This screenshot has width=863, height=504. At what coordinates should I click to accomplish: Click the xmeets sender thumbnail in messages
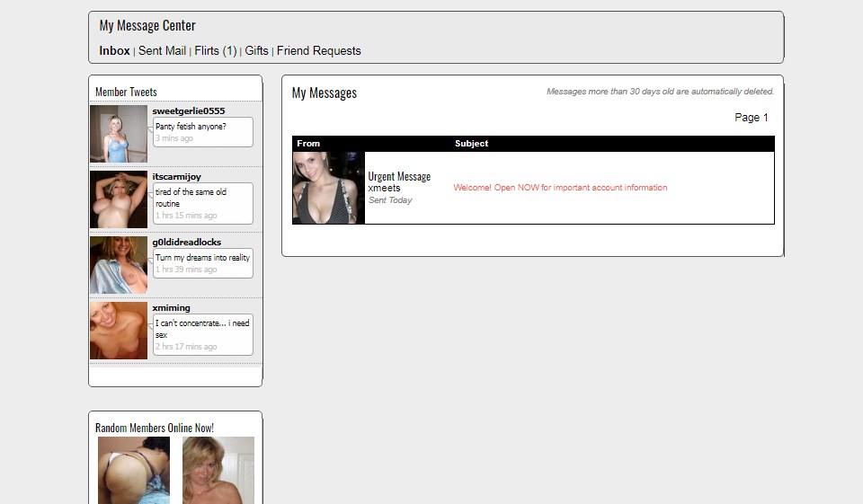(329, 188)
